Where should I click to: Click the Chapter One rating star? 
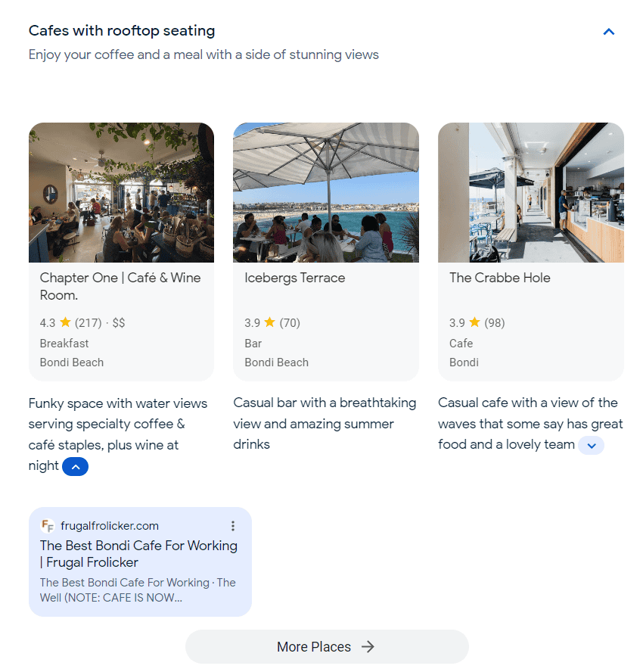coord(65,322)
